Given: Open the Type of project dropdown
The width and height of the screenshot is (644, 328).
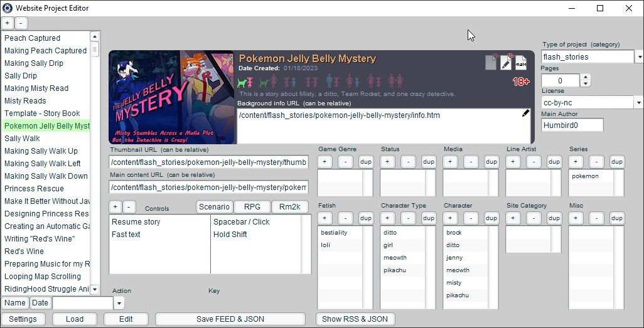Looking at the screenshot, I should coord(639,57).
